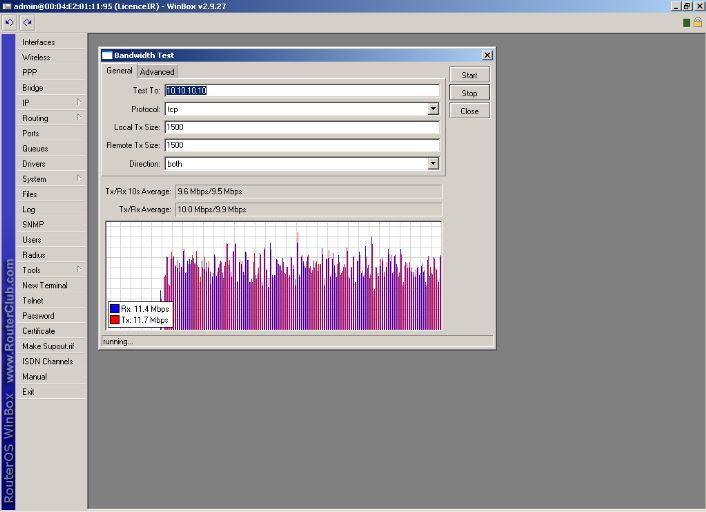This screenshot has height=512, width=706.
Task: Select the General tab
Action: tap(119, 71)
